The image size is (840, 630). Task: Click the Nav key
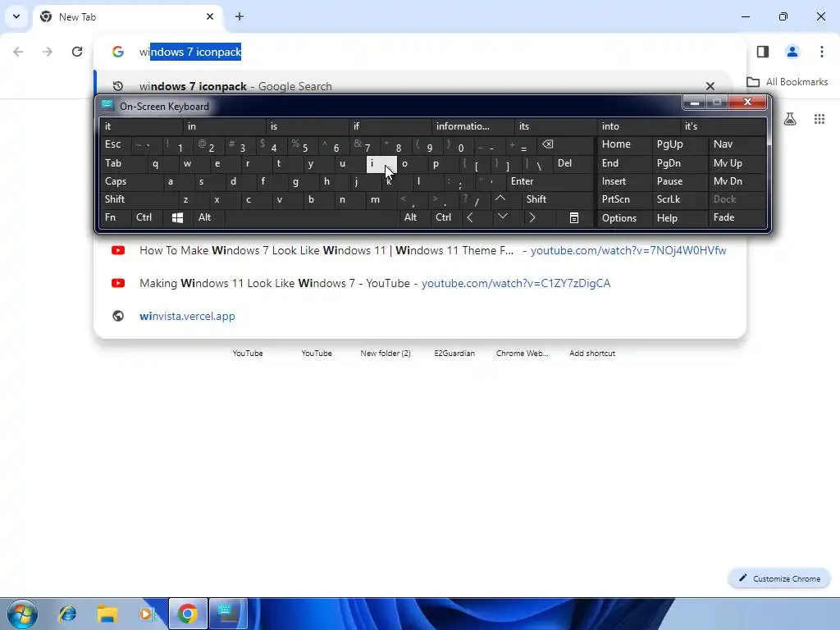click(737, 144)
